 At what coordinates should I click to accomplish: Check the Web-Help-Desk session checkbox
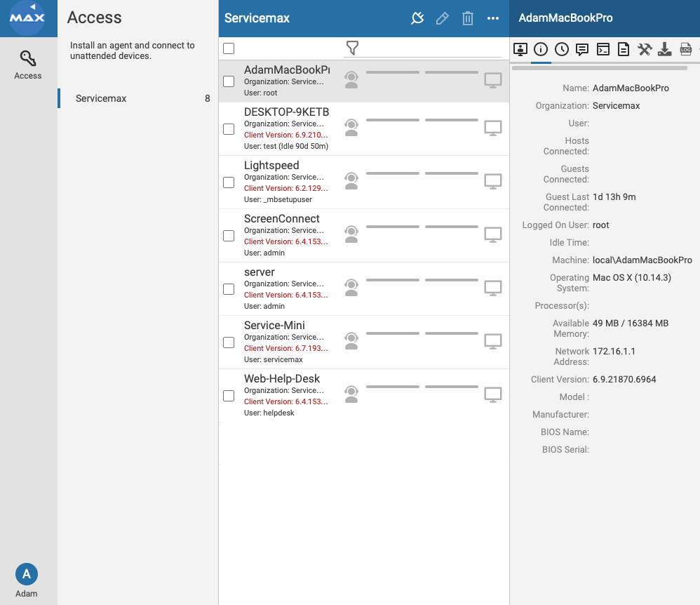pyautogui.click(x=229, y=396)
